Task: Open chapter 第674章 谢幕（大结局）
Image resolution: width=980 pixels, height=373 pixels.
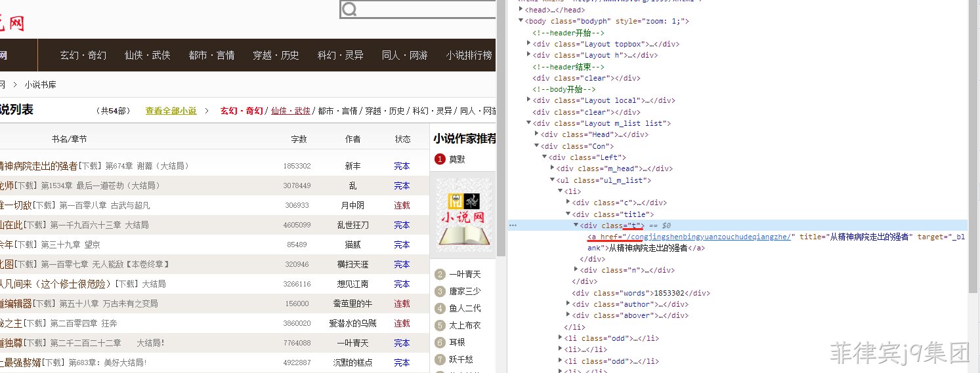Action: tap(148, 166)
